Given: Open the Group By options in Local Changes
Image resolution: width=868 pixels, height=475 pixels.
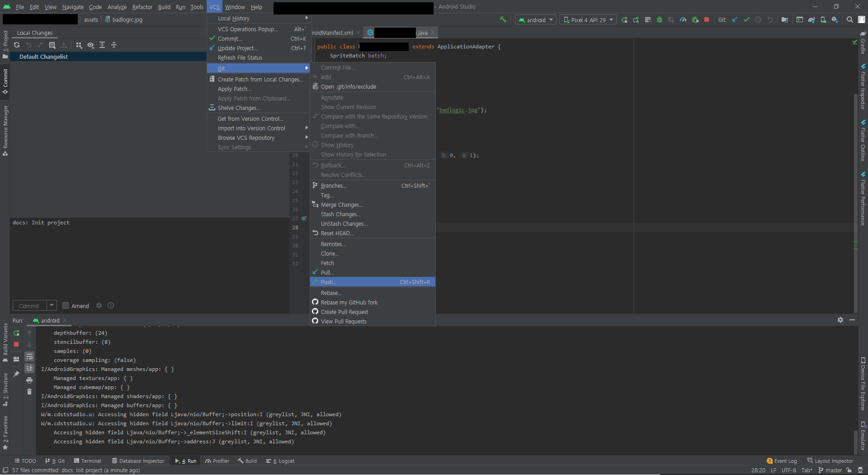Looking at the screenshot, I should [x=79, y=45].
